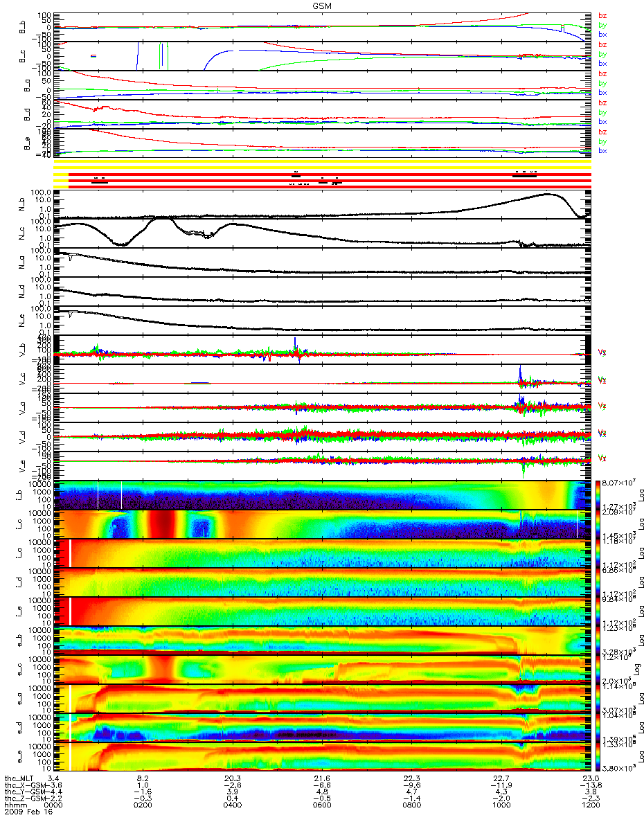Screen dimensions: 644x831
Task: Click the N_e density axis label
Action: point(21,321)
